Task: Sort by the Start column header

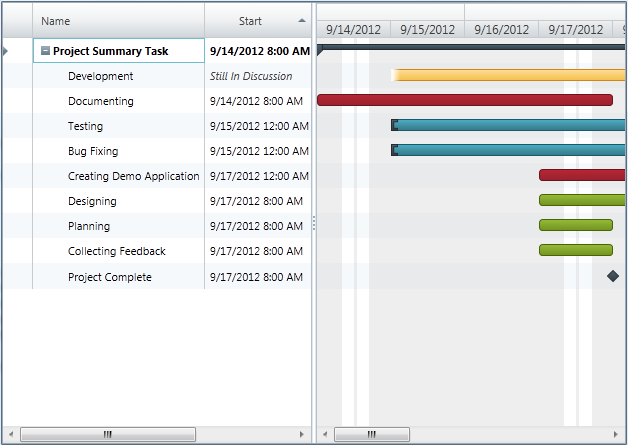Action: [251, 20]
